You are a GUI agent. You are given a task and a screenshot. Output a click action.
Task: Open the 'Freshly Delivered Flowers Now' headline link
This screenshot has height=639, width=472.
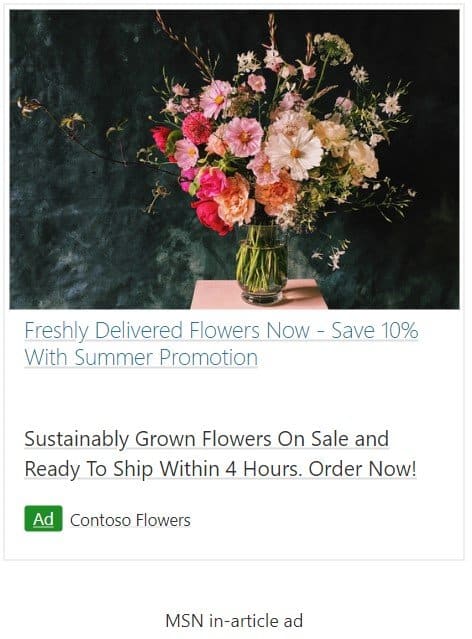[x=167, y=330]
